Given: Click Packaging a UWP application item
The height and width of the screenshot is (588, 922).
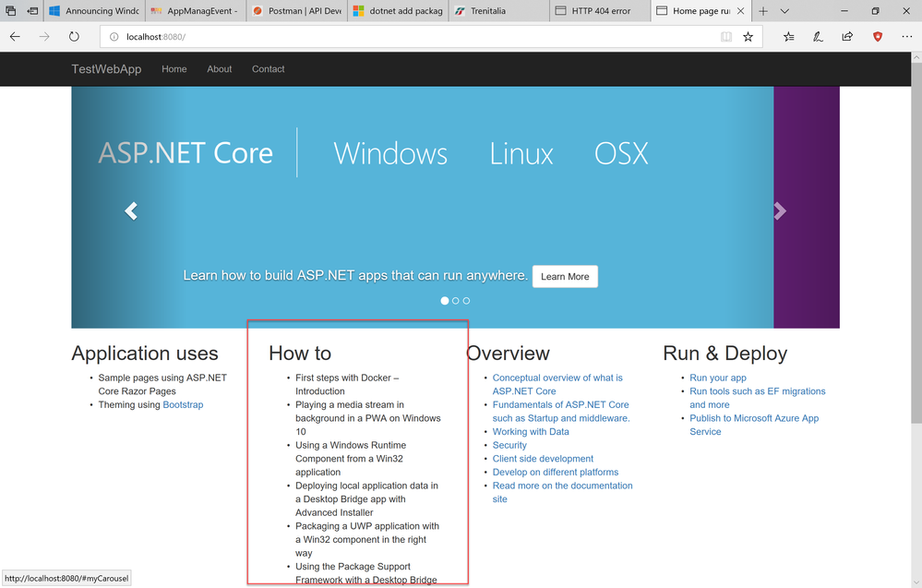Looking at the screenshot, I should click(367, 540).
